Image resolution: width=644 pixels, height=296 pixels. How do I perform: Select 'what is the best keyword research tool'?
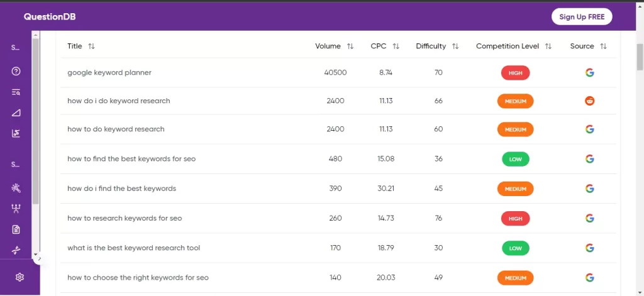pyautogui.click(x=133, y=248)
